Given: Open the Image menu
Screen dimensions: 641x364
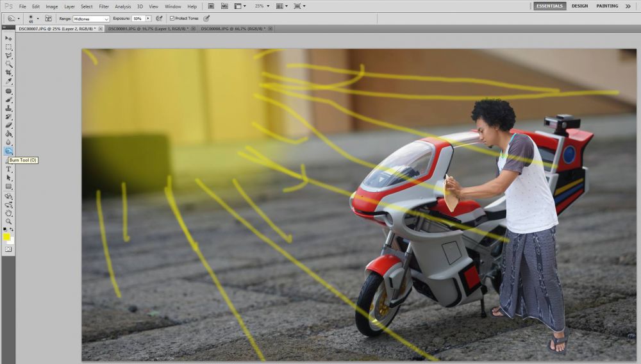Looking at the screenshot, I should (x=51, y=6).
